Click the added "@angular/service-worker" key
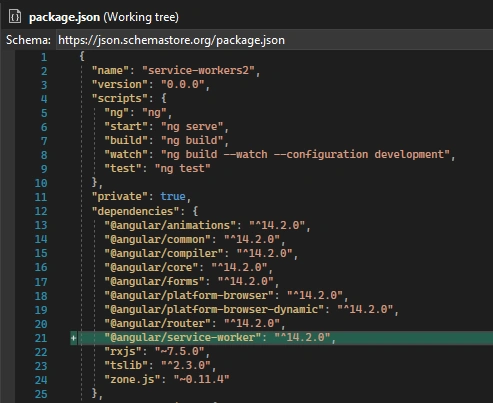Viewport: 493px width, 403px height. coord(183,337)
